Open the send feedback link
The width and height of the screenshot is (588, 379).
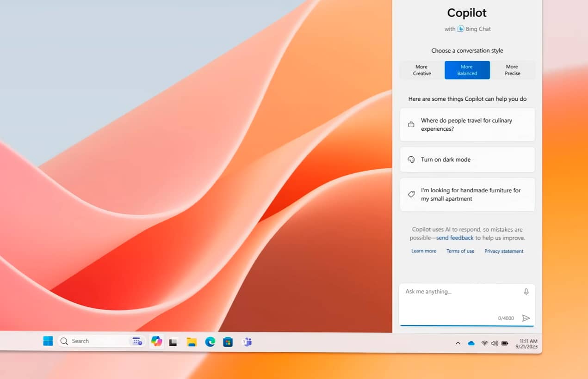click(x=455, y=238)
